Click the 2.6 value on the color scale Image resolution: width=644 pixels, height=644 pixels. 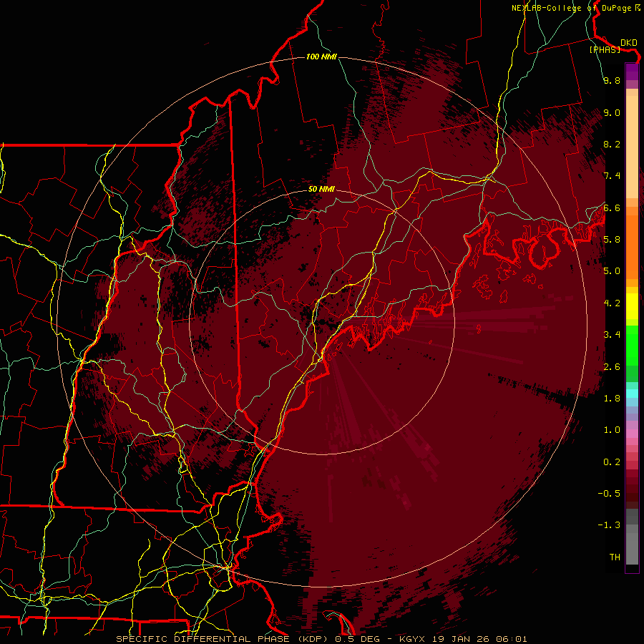coord(612,367)
